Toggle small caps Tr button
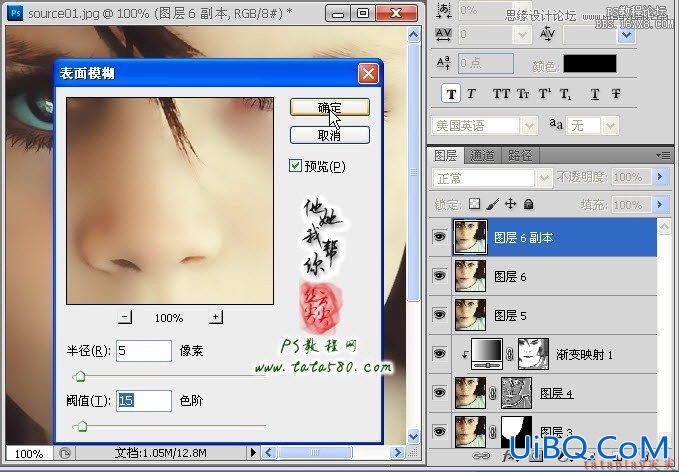 click(x=524, y=94)
